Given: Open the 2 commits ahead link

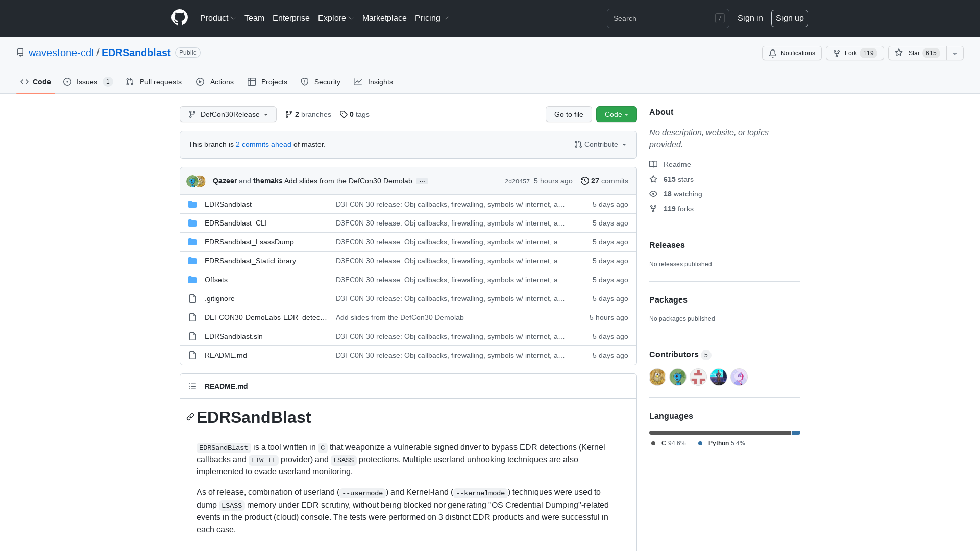Looking at the screenshot, I should (x=263, y=144).
